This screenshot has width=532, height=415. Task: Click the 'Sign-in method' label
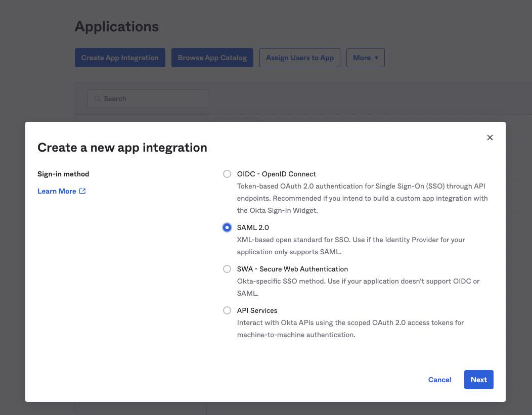(63, 174)
